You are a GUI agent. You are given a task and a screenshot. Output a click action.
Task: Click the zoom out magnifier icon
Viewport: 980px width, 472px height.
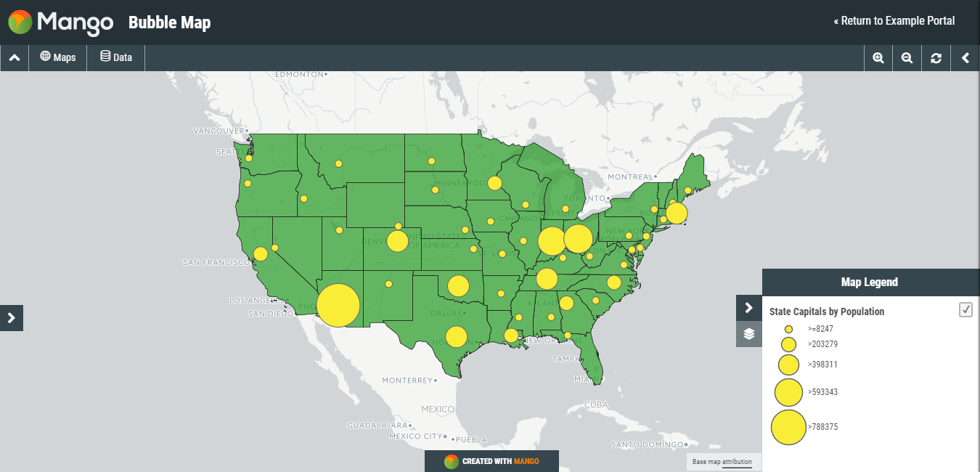(x=907, y=58)
